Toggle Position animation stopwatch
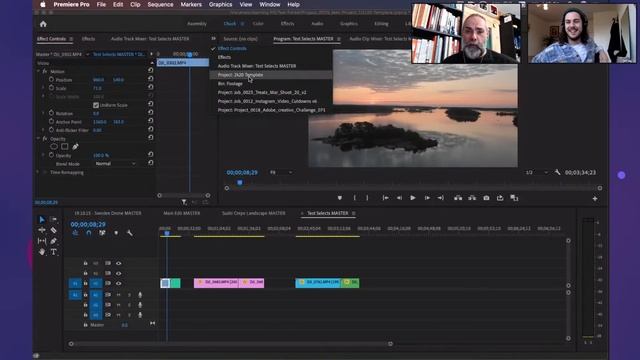Screen dimensions: 640x360 [x=51, y=80]
